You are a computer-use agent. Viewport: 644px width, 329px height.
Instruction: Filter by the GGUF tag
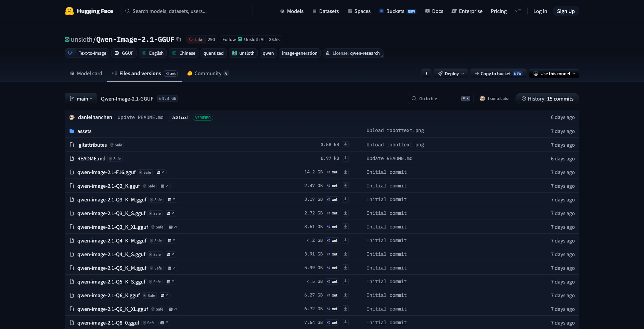tap(124, 53)
